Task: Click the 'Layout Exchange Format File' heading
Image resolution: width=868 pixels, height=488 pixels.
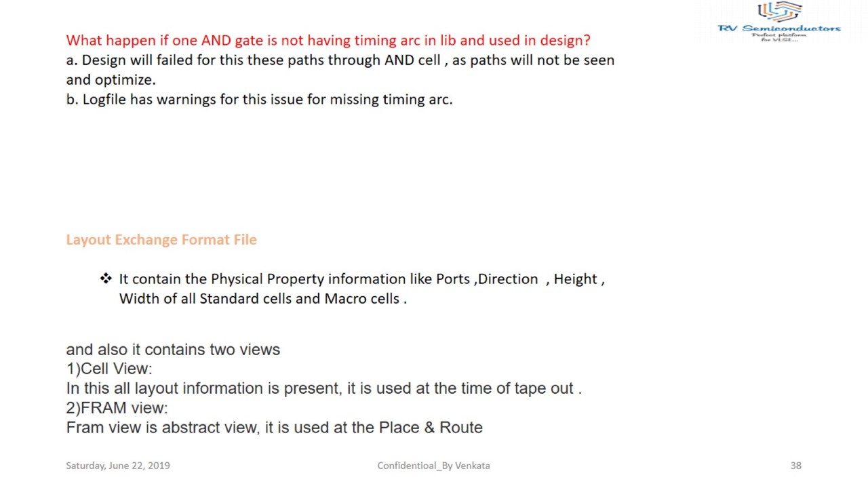Action: coord(161,240)
